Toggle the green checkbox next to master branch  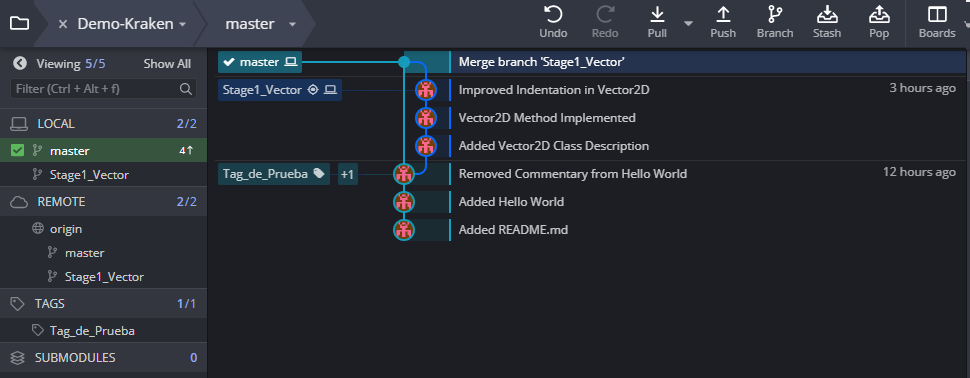[18, 151]
